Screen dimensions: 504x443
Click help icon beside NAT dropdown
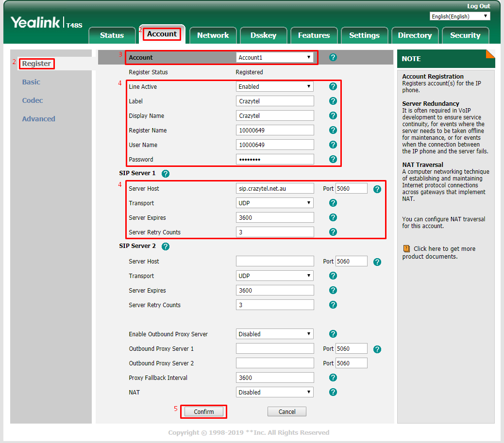pyautogui.click(x=333, y=392)
